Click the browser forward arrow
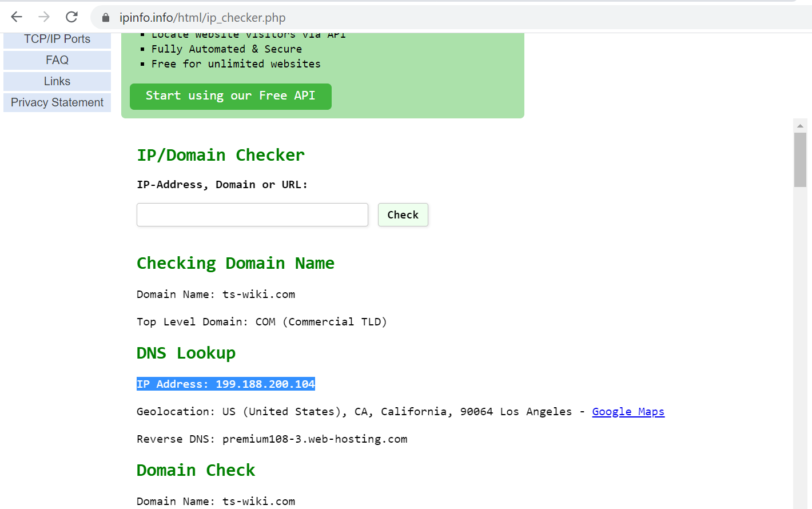Viewport: 812px width, 509px height. tap(44, 17)
